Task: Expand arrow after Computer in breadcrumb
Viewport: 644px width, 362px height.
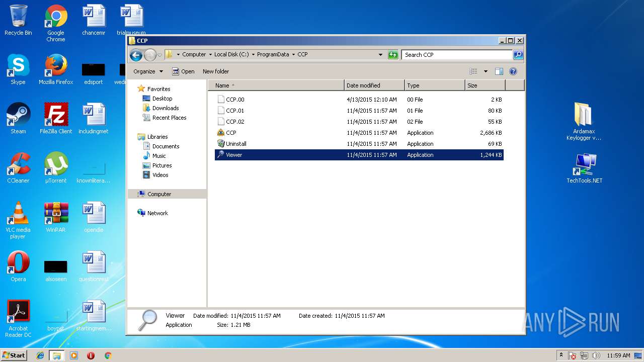Action: click(210, 55)
